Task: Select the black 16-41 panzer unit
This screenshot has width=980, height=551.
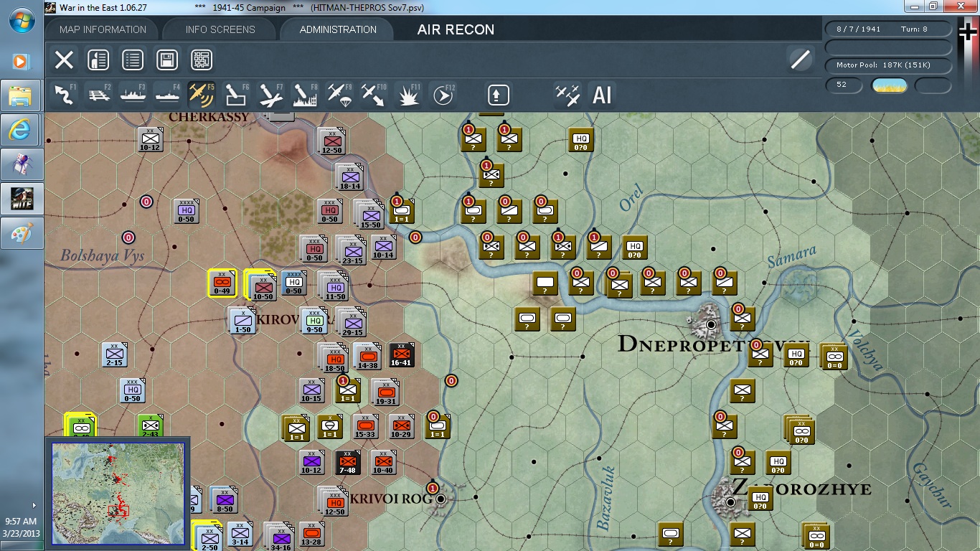Action: click(x=401, y=355)
